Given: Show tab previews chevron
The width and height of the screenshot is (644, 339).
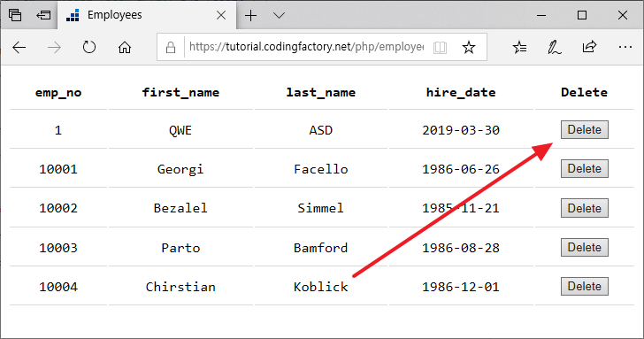Looking at the screenshot, I should pos(279,16).
